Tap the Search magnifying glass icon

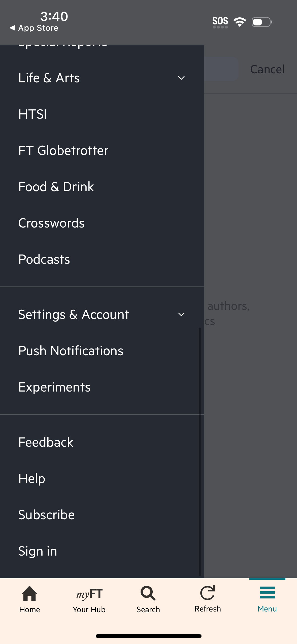coord(148,593)
